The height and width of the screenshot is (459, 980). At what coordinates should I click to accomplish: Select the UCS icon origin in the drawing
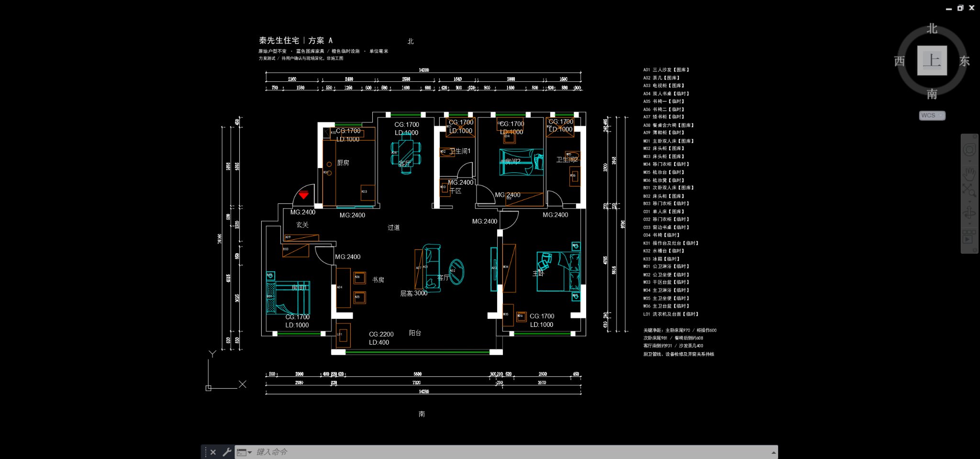(x=209, y=388)
